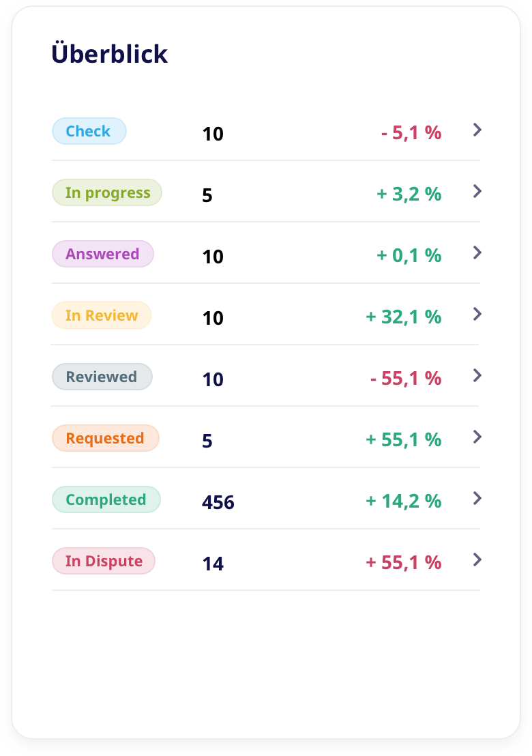Click the green In progress badge
This screenshot has height=756, width=532.
point(107,192)
